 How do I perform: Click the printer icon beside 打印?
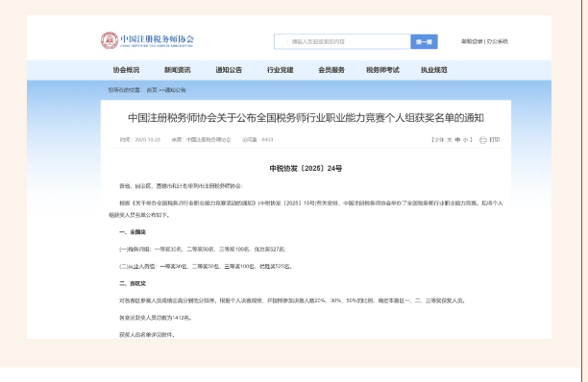coord(483,140)
